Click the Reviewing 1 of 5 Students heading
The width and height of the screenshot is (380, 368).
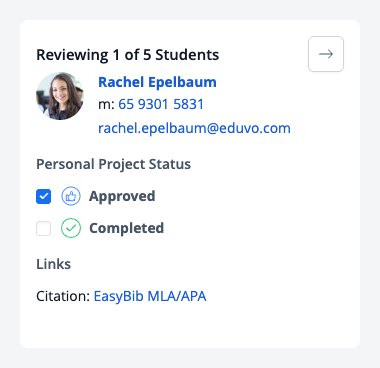[128, 55]
